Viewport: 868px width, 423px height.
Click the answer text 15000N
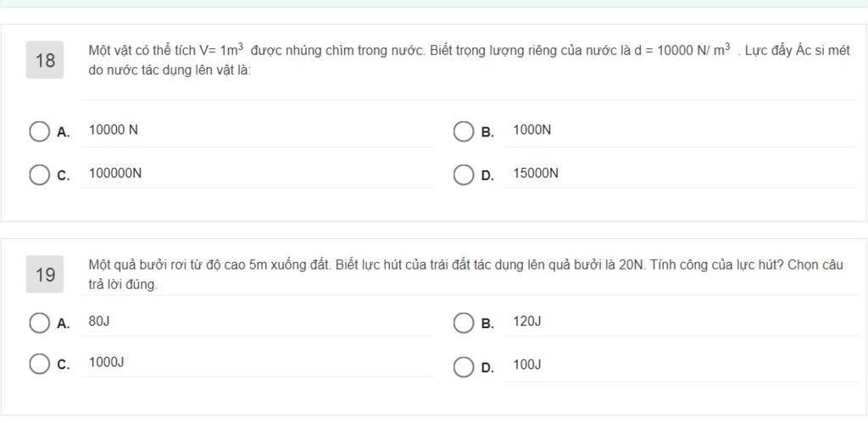coord(536,173)
